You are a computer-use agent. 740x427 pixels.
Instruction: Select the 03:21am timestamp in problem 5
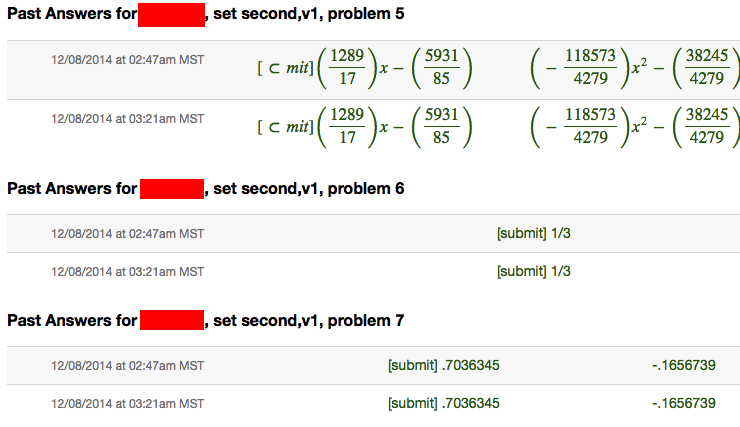click(x=127, y=119)
